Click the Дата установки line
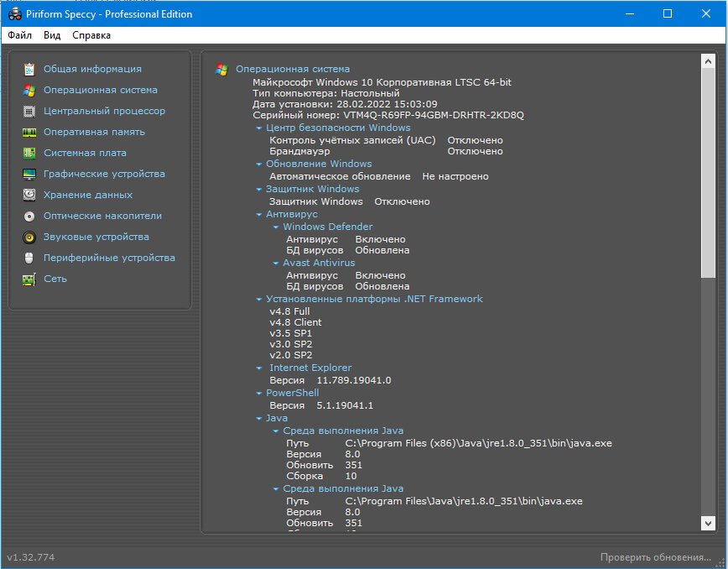 point(345,104)
